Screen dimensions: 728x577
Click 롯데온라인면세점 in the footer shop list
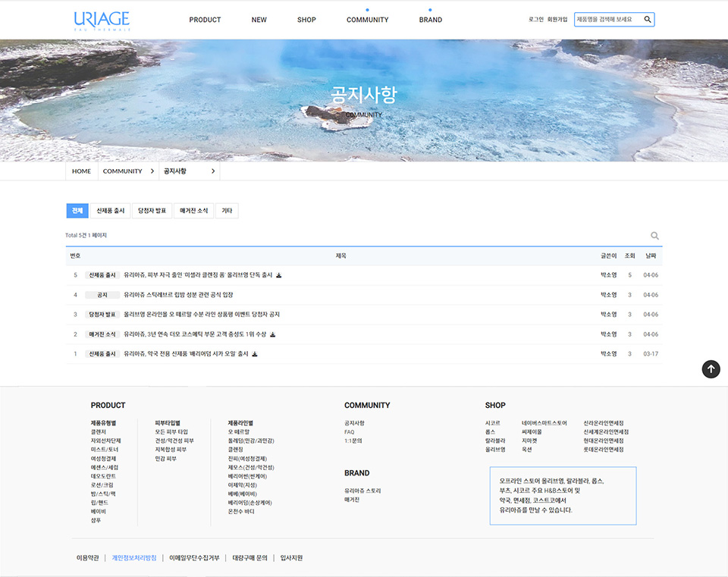pos(604,450)
